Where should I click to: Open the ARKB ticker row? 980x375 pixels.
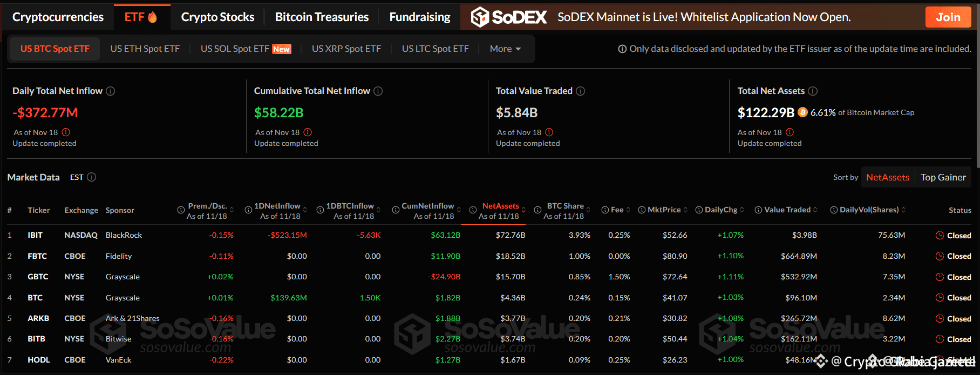(x=38, y=318)
